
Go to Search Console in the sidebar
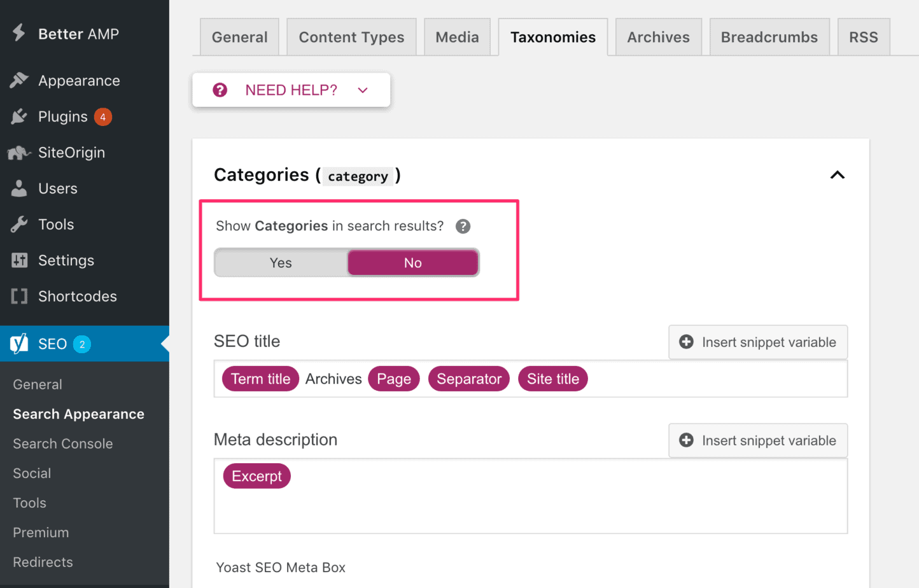pos(62,444)
